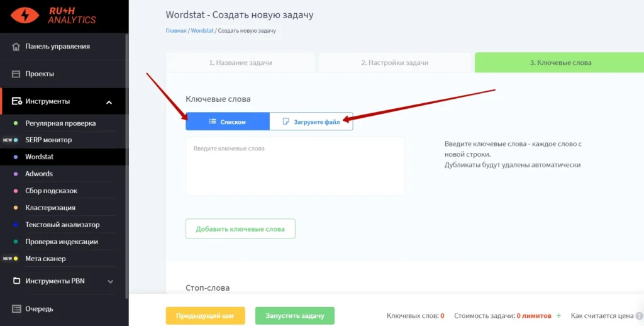The image size is (644, 326).
Task: Open SERP монитор tool
Action: point(48,140)
